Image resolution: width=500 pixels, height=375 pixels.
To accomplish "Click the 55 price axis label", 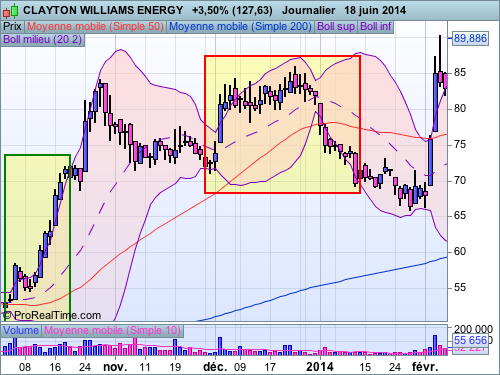I will 460,287.
